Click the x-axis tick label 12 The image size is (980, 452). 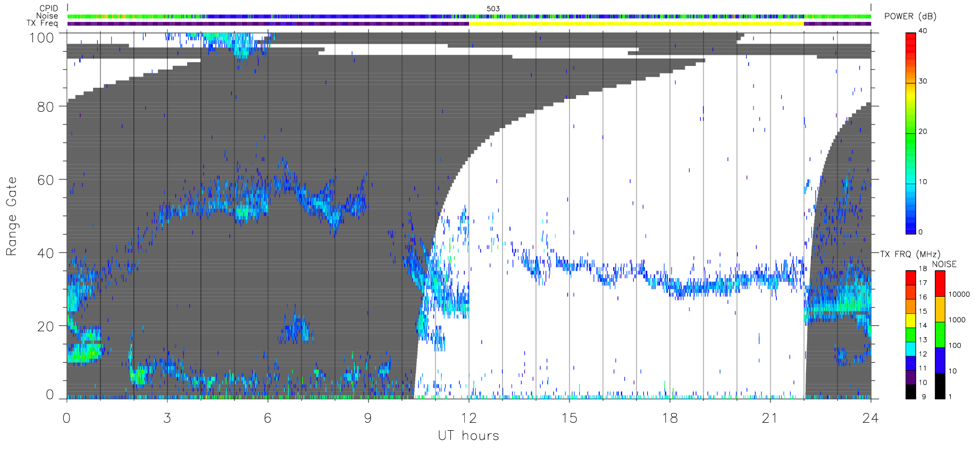[x=468, y=418]
